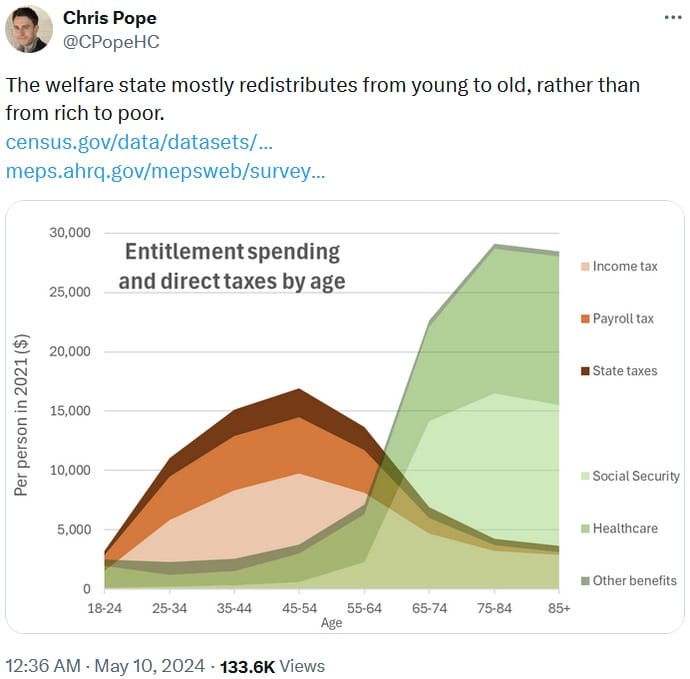Click the Healthcare legend swatch
690x679 pixels.
[584, 528]
